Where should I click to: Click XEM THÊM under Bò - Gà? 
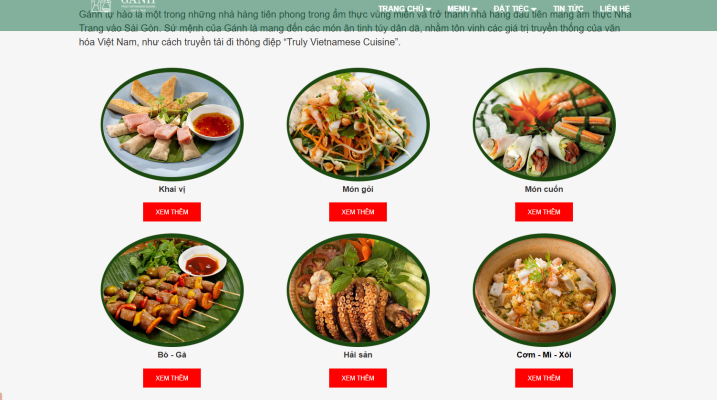pyautogui.click(x=172, y=378)
